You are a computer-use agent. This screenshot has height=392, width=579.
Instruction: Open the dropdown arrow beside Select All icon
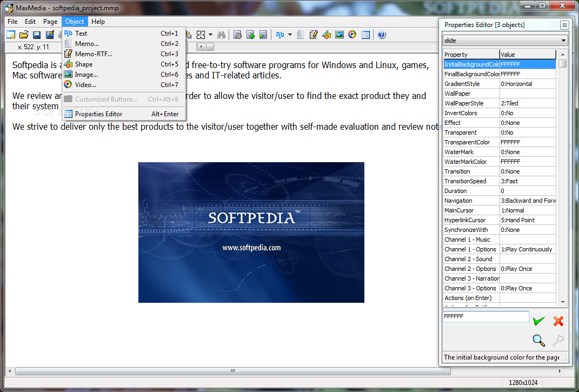[x=210, y=35]
